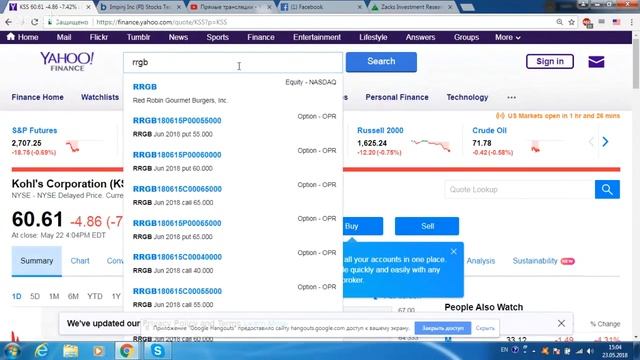Reload the page with refresh icon
The height and width of the screenshot is (360, 640).
35,22
